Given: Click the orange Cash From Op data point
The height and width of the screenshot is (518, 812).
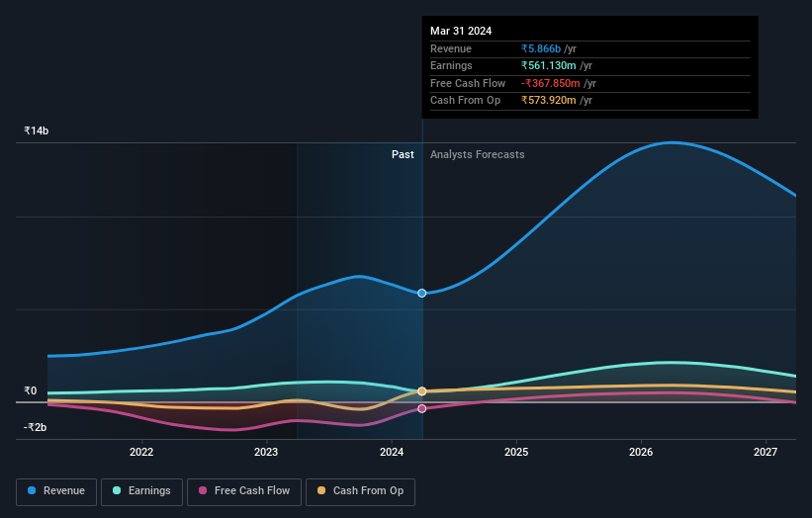Looking at the screenshot, I should click(422, 391).
